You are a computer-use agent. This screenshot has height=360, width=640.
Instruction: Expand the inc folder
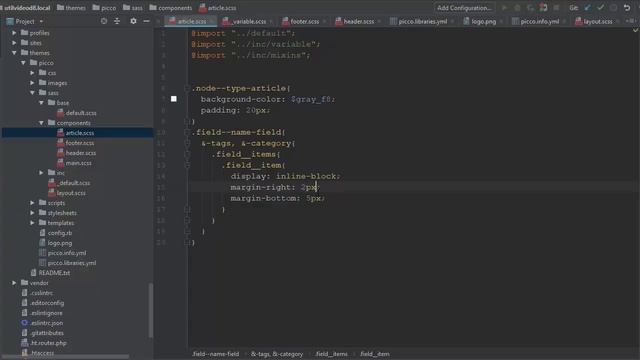[x=41, y=173]
